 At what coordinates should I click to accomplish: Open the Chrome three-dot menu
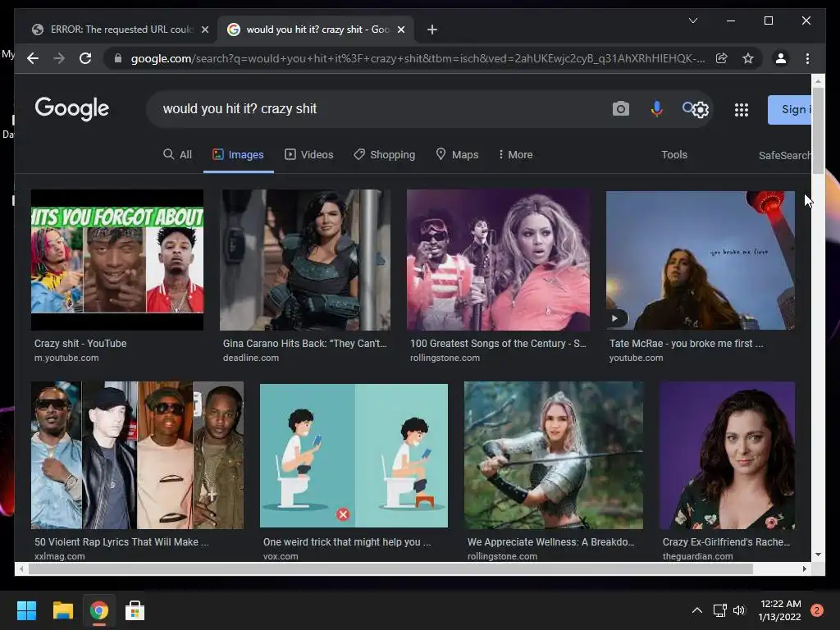pos(807,58)
